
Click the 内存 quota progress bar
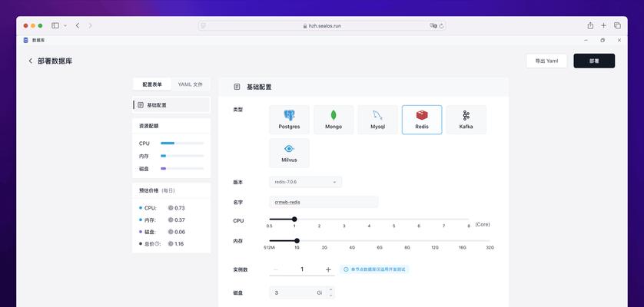[x=182, y=156]
